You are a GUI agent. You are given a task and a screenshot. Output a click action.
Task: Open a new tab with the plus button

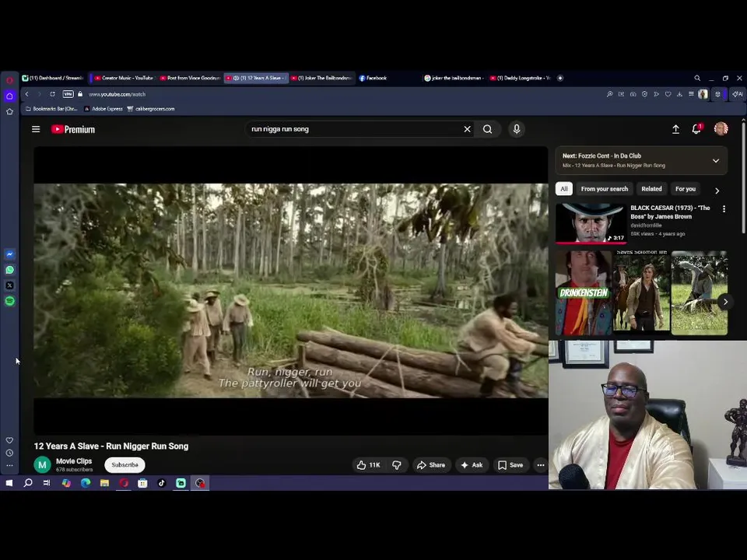(x=560, y=78)
